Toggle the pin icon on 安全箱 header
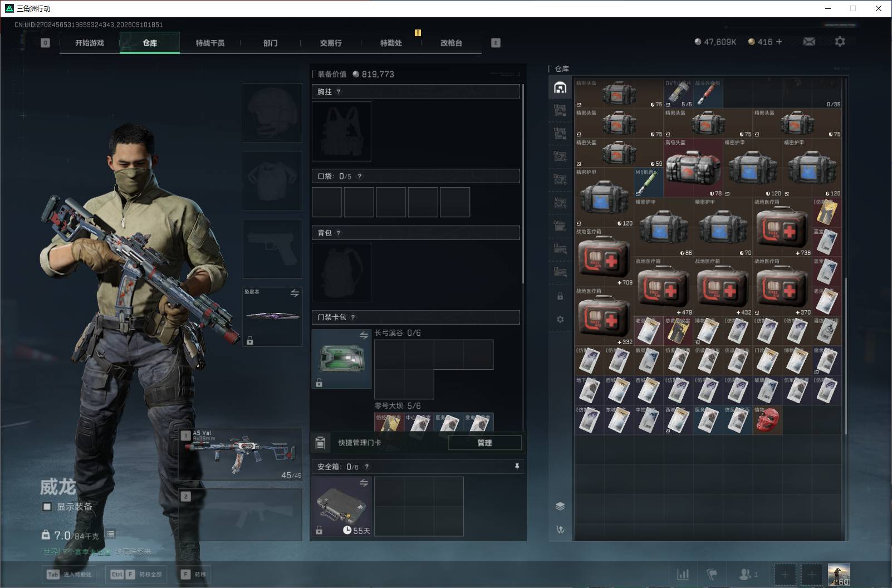892x588 pixels. [517, 467]
